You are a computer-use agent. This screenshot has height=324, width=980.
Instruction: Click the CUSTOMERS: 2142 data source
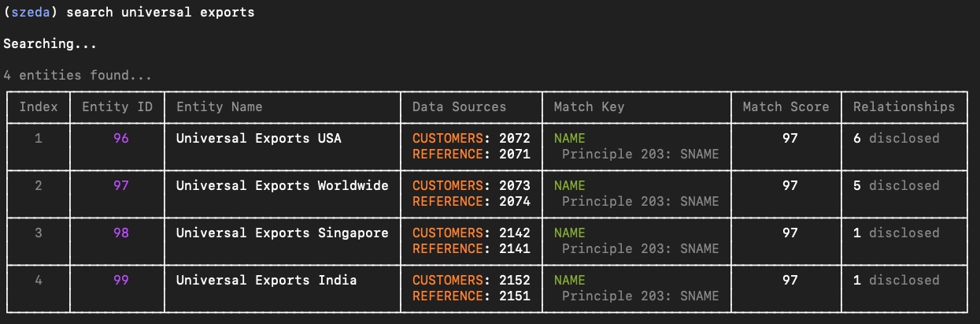(x=471, y=233)
